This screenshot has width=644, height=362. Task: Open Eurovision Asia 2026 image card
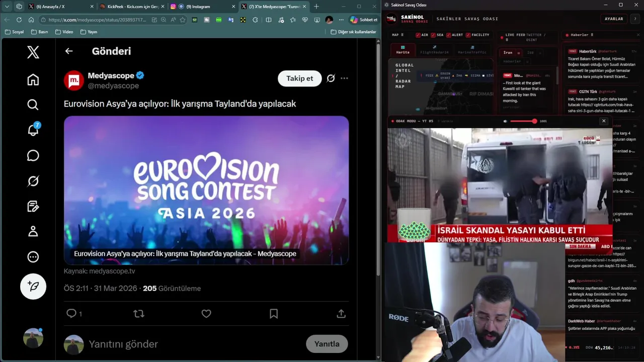(206, 191)
